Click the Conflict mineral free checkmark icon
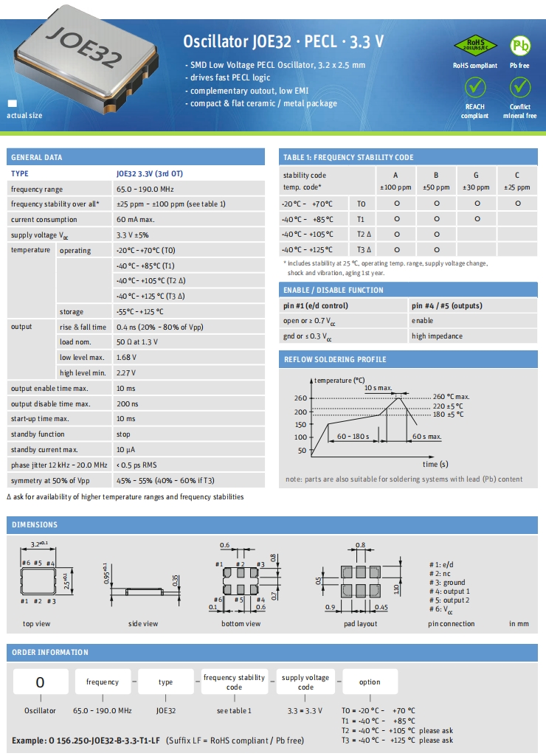 (x=520, y=88)
